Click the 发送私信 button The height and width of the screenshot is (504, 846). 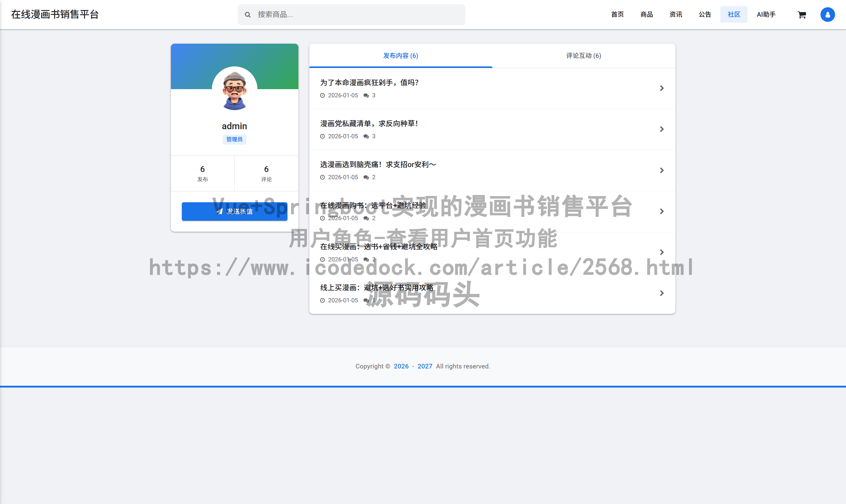235,211
